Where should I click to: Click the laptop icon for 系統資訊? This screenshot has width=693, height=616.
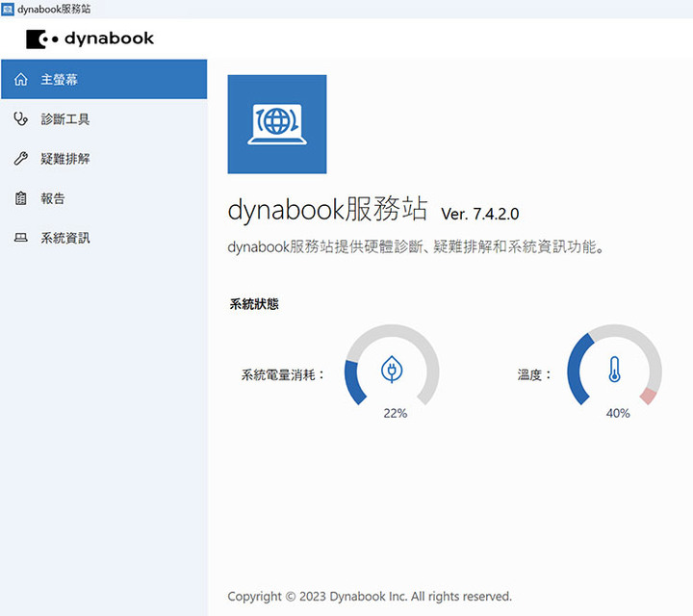tap(21, 238)
